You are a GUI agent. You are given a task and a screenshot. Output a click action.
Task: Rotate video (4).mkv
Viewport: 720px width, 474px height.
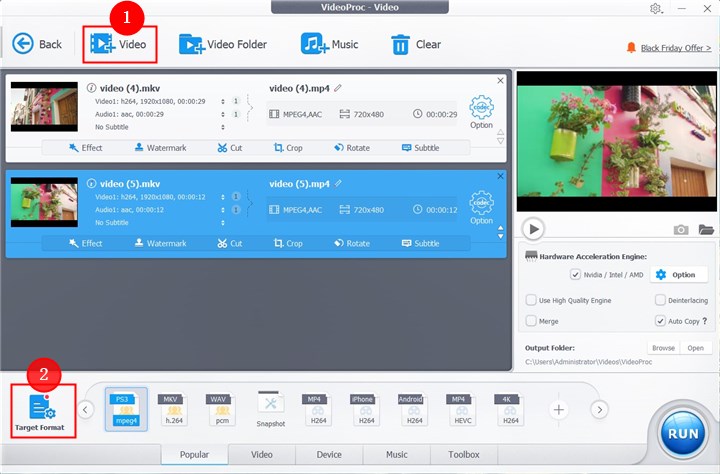352,148
